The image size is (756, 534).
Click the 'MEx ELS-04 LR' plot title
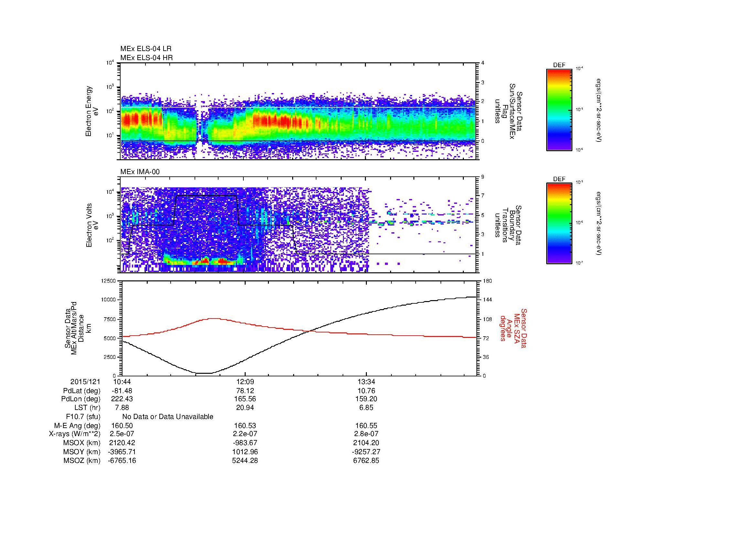[145, 49]
